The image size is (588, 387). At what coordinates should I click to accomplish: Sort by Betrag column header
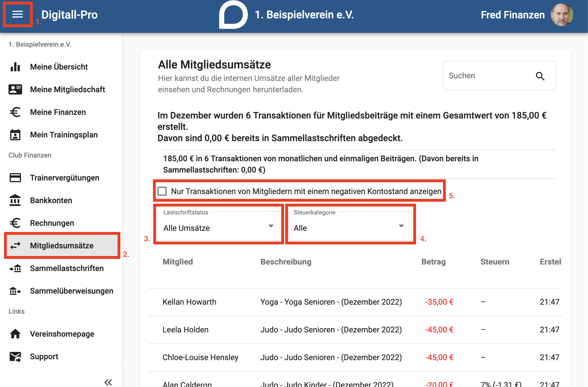pyautogui.click(x=433, y=262)
